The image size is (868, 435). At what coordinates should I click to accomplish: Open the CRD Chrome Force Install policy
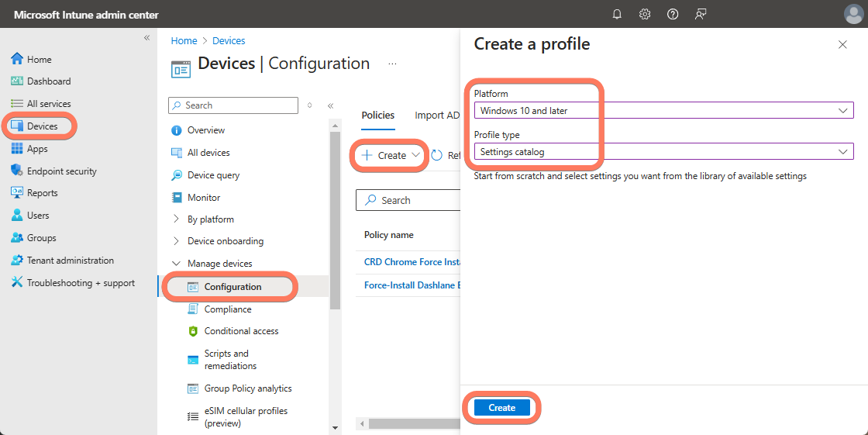click(x=412, y=262)
